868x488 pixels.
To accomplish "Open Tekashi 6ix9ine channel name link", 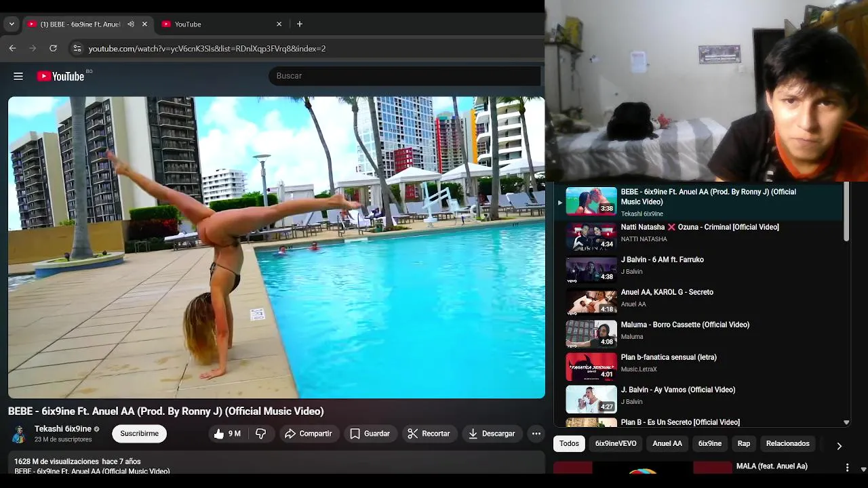I will point(63,429).
